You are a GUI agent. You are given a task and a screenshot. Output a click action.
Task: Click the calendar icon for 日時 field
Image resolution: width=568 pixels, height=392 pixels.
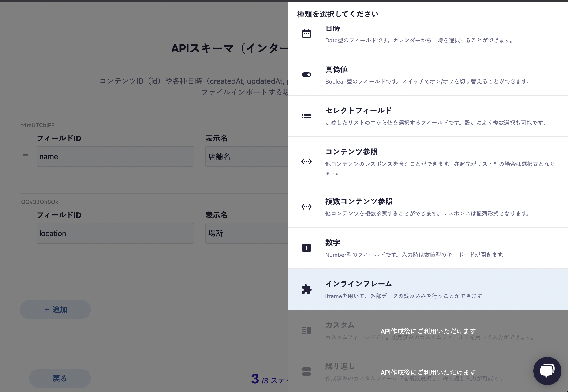306,34
